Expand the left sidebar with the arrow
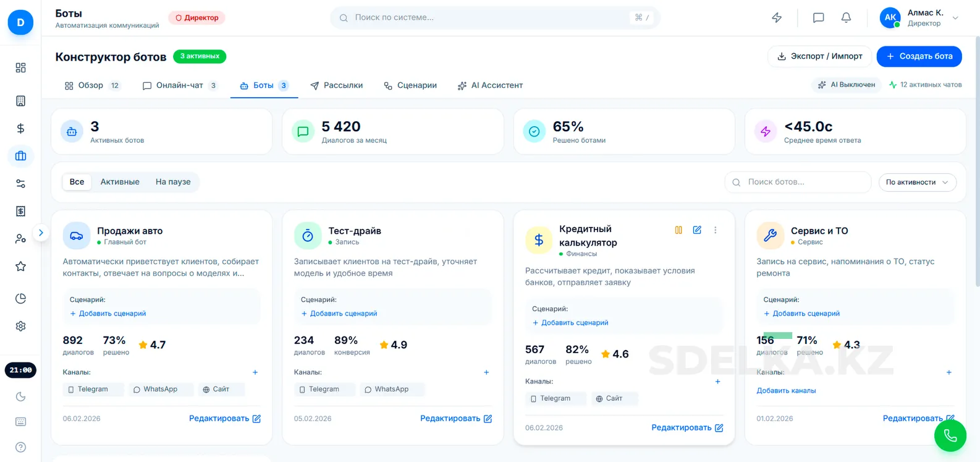The height and width of the screenshot is (462, 980). tap(41, 233)
